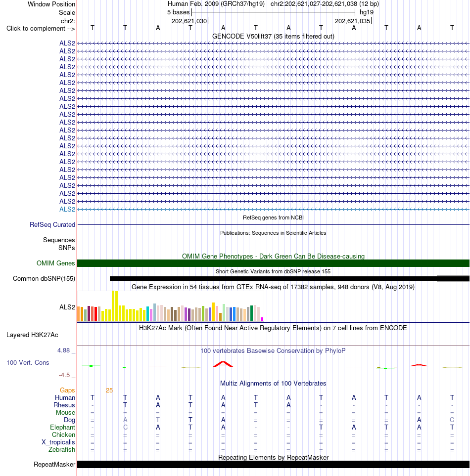Click the Dog species label
The width and height of the screenshot is (470, 476).
tap(69, 420)
